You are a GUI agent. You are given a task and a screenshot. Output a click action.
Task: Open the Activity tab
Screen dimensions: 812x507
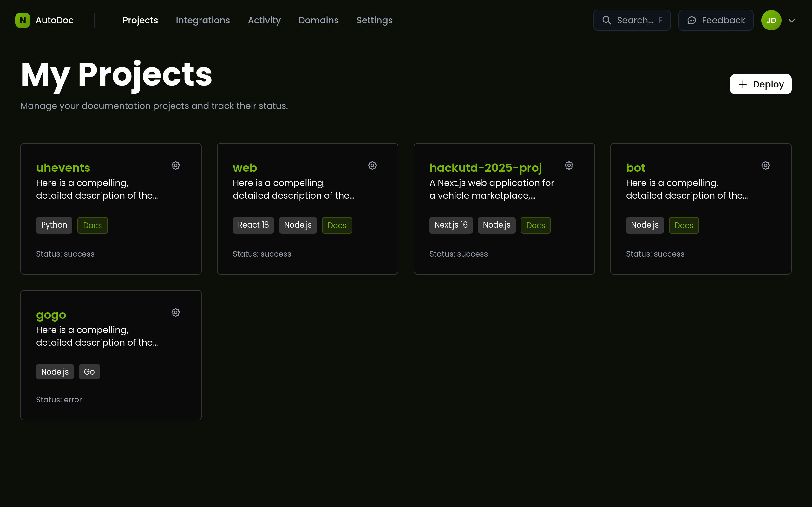click(x=264, y=21)
